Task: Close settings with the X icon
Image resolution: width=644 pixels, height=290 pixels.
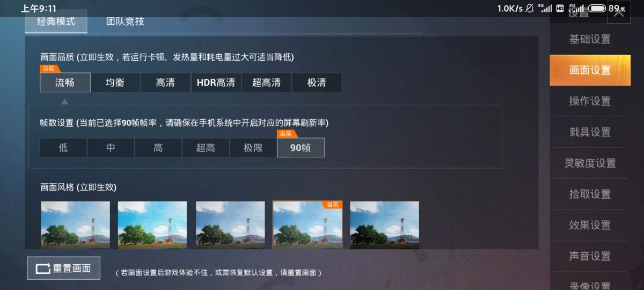Action: click(x=619, y=13)
